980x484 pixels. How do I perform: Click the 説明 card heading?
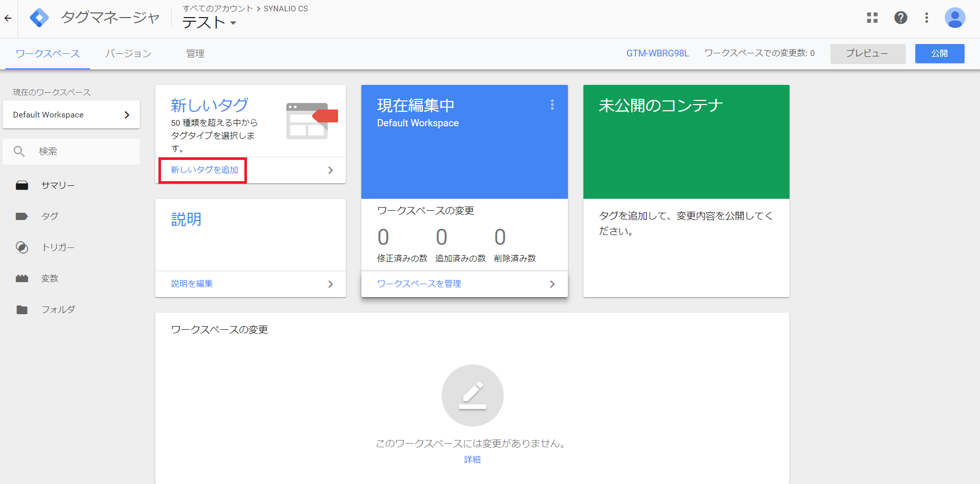click(x=186, y=219)
